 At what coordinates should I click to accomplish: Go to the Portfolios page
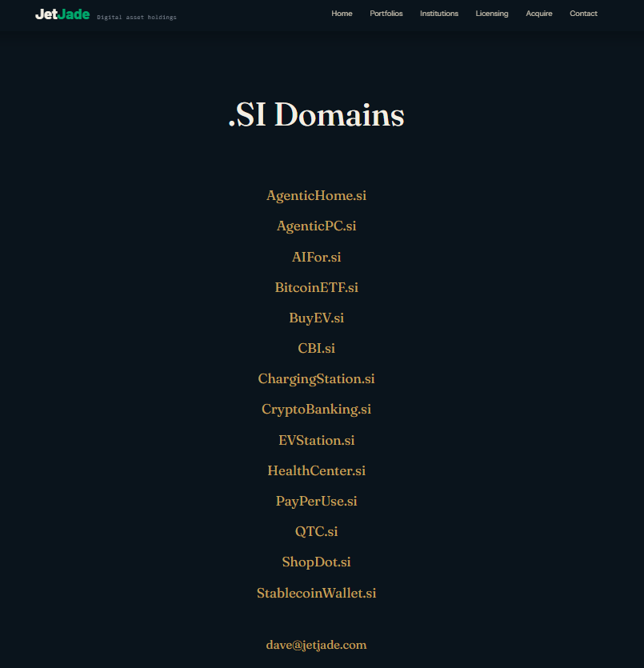(x=386, y=14)
